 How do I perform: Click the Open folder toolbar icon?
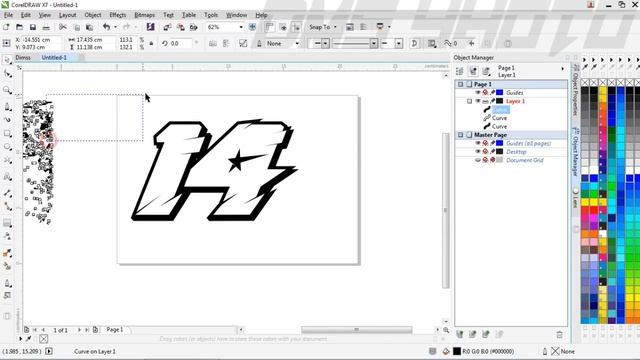pos(19,27)
